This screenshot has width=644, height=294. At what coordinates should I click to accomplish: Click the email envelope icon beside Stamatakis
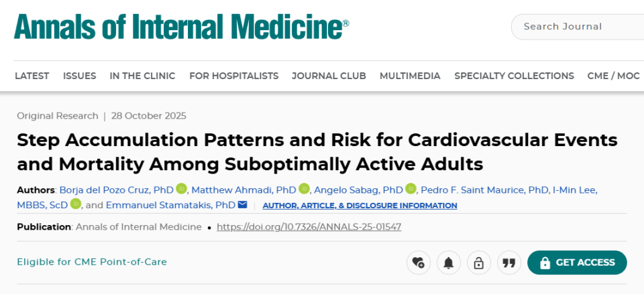(x=242, y=205)
